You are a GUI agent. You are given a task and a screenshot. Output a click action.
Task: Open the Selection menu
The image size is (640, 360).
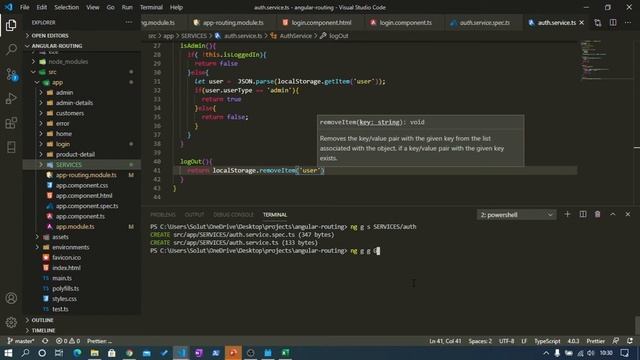(x=67, y=7)
